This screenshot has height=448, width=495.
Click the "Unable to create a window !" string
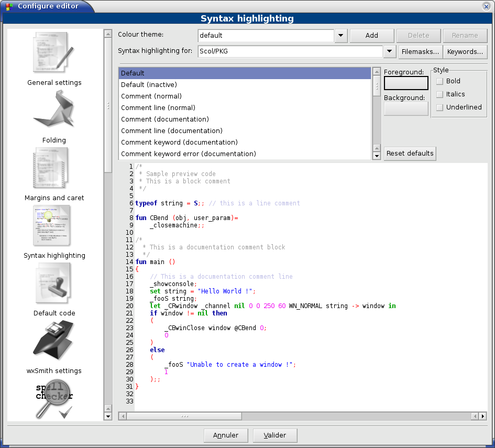pos(239,365)
